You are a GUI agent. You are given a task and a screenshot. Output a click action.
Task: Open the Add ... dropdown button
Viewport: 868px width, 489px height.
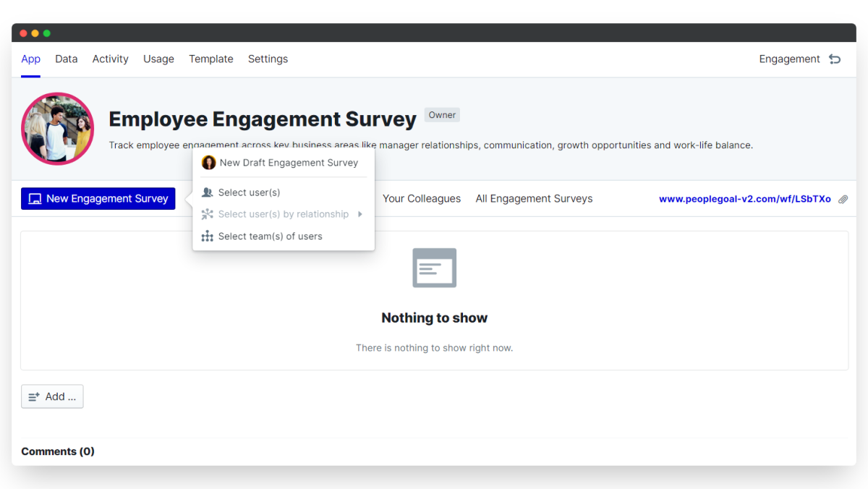pyautogui.click(x=52, y=396)
